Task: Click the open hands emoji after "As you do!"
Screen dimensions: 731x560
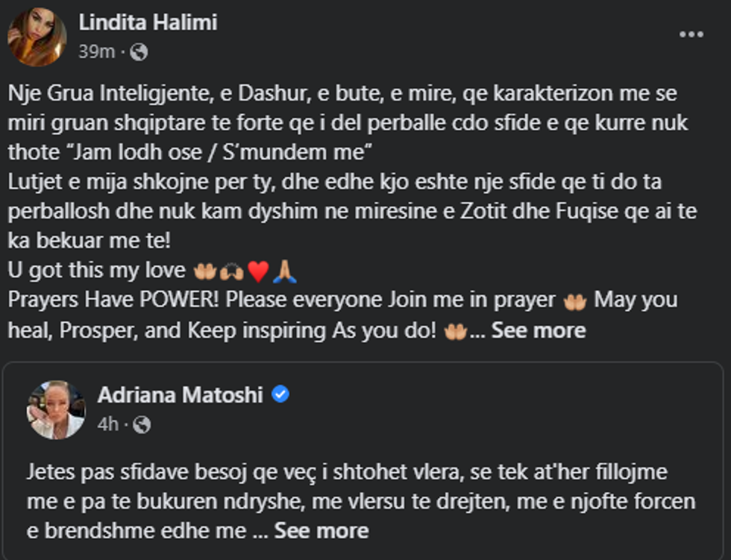Action: (455, 330)
